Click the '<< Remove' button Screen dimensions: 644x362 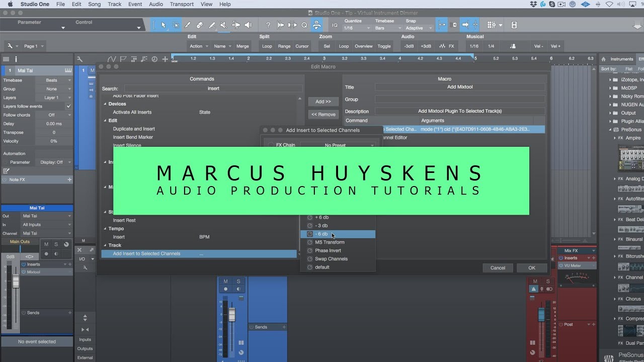pos(323,114)
